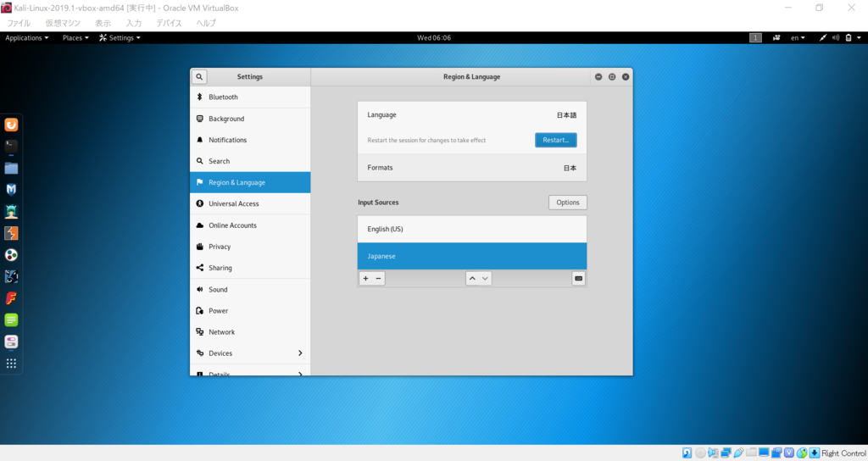Open VirtualBox ヘルプ menu
The image size is (868, 461).
(206, 23)
